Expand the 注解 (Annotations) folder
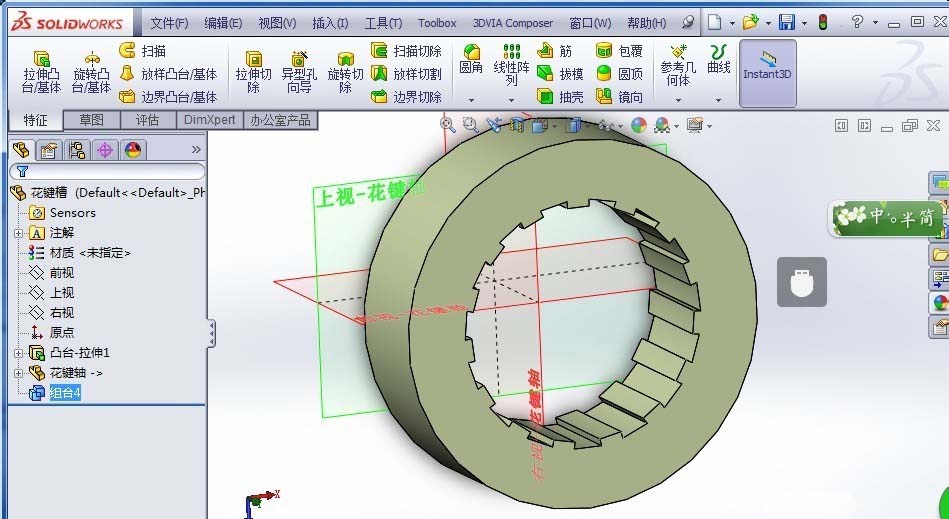The height and width of the screenshot is (519, 949). click(18, 233)
